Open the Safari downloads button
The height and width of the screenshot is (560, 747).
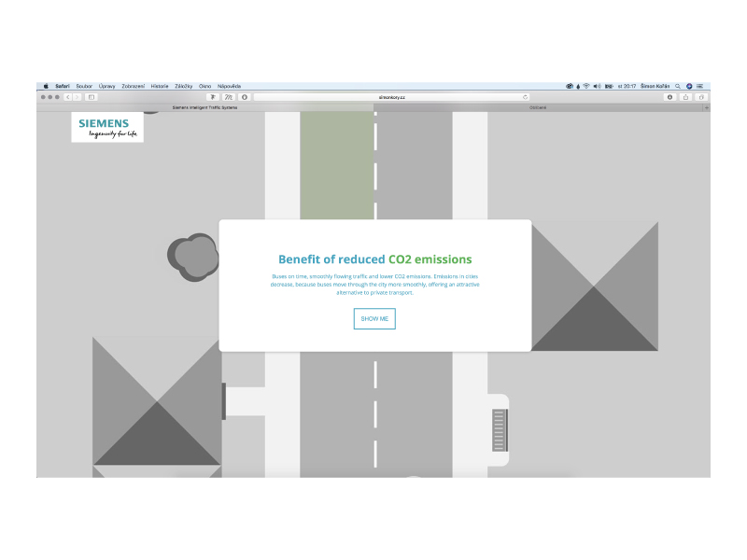[x=669, y=96]
